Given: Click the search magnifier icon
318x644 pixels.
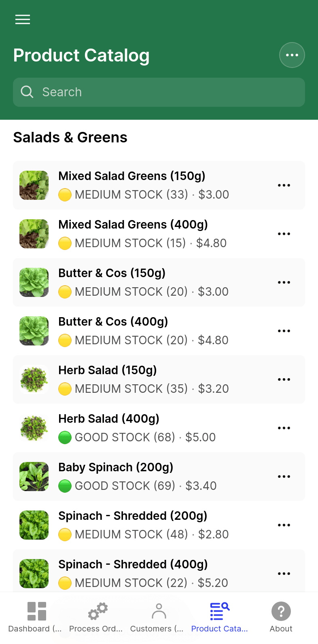Looking at the screenshot, I should 27,92.
